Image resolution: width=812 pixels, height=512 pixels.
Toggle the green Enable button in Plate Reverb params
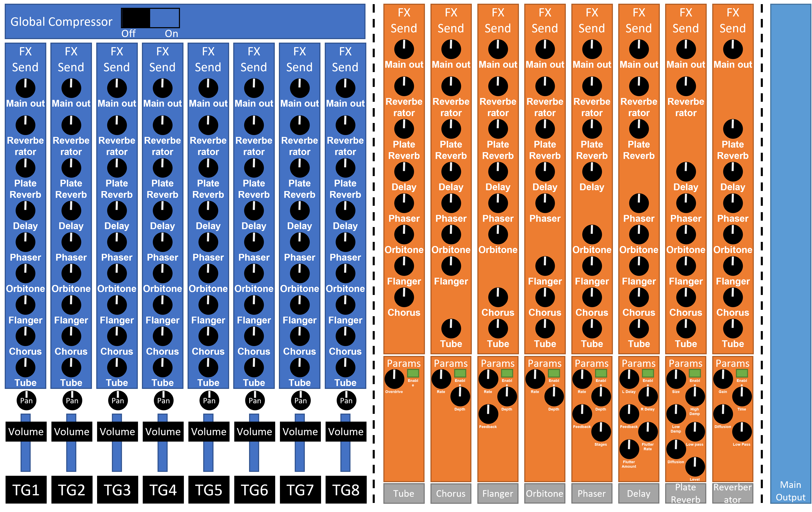[x=695, y=373]
